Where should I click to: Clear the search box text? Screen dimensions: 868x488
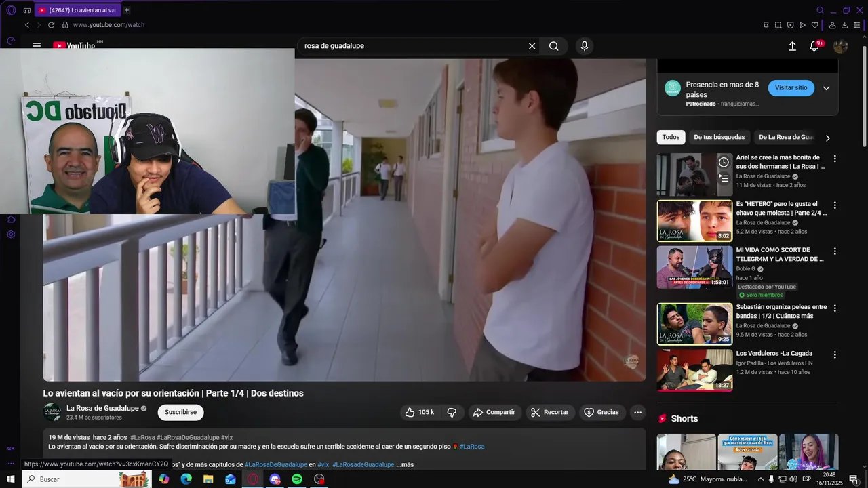pos(532,46)
